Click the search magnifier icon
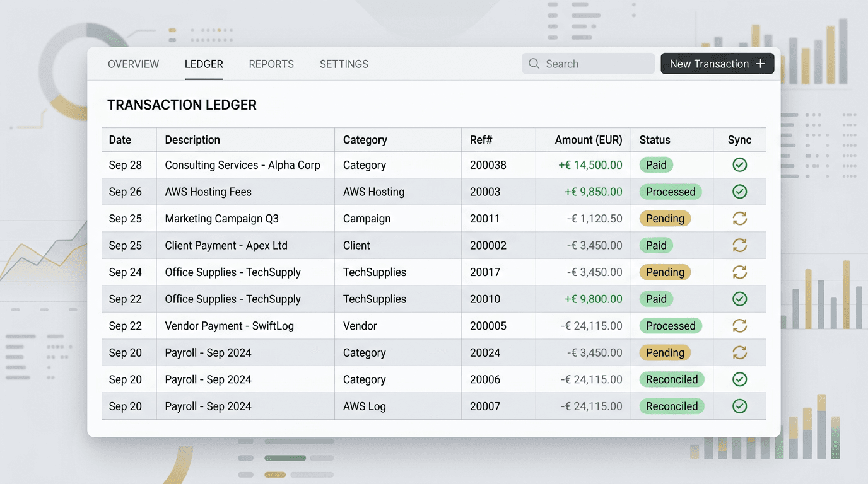The width and height of the screenshot is (868, 484). [533, 64]
